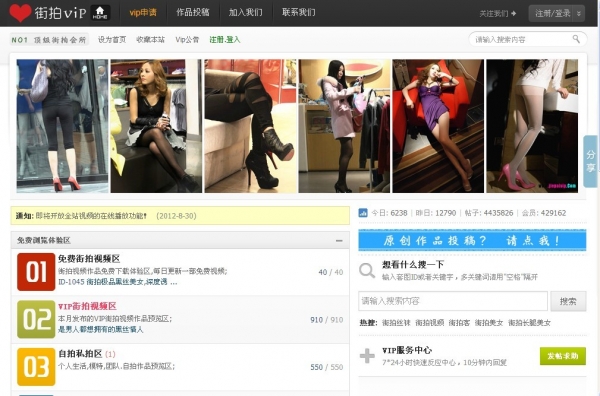
Task: Go to the HOME house icon
Action: [x=100, y=13]
